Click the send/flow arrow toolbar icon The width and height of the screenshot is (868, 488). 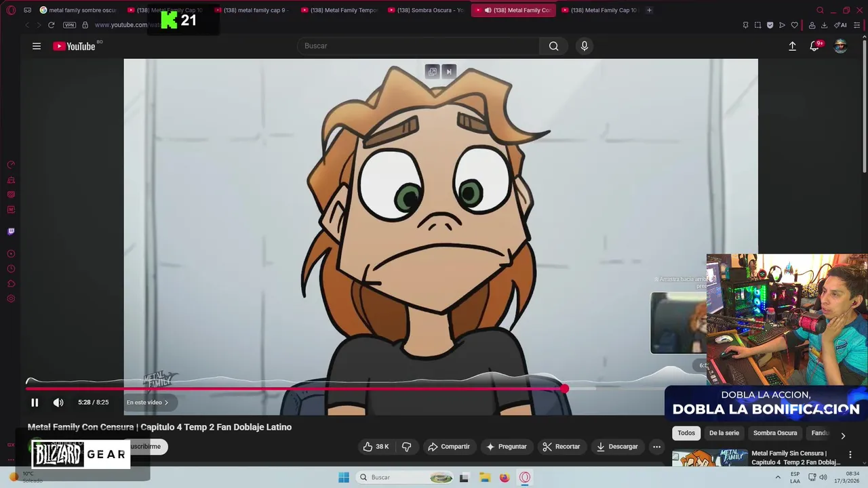(782, 25)
